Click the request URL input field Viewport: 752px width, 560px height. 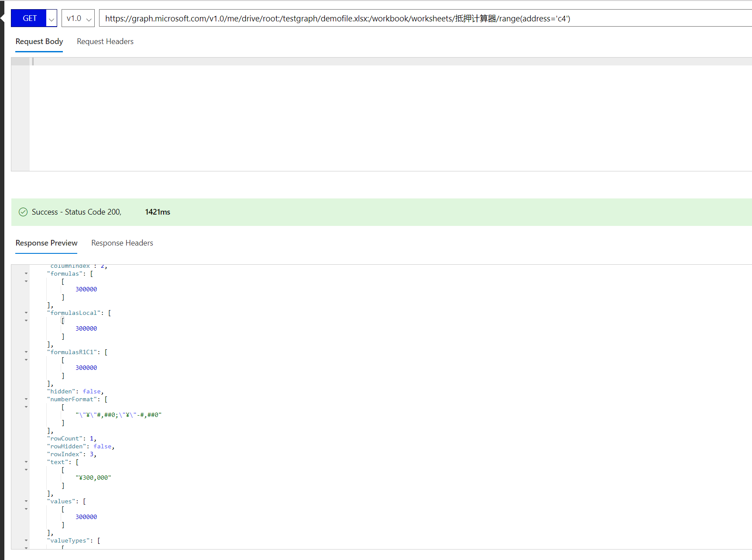(393, 18)
